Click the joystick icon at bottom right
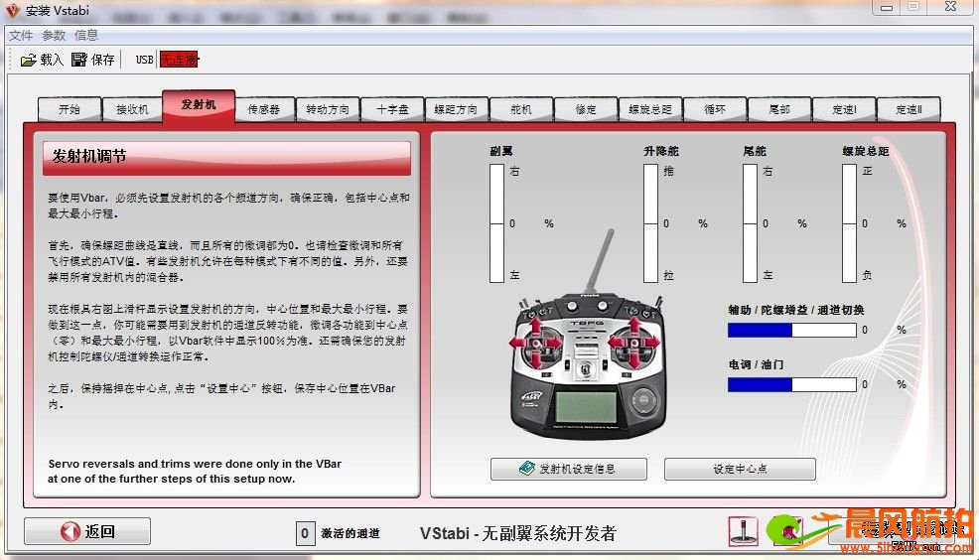979x560 pixels. click(743, 531)
